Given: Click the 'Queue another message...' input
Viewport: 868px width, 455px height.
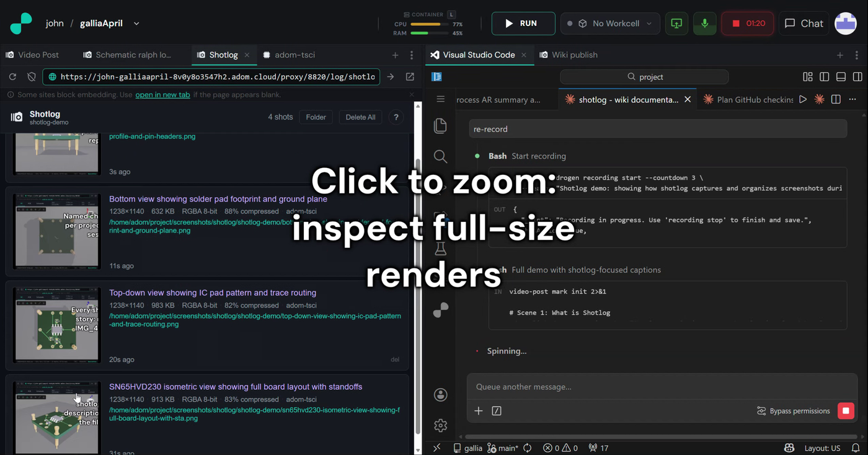Looking at the screenshot, I should [x=661, y=387].
